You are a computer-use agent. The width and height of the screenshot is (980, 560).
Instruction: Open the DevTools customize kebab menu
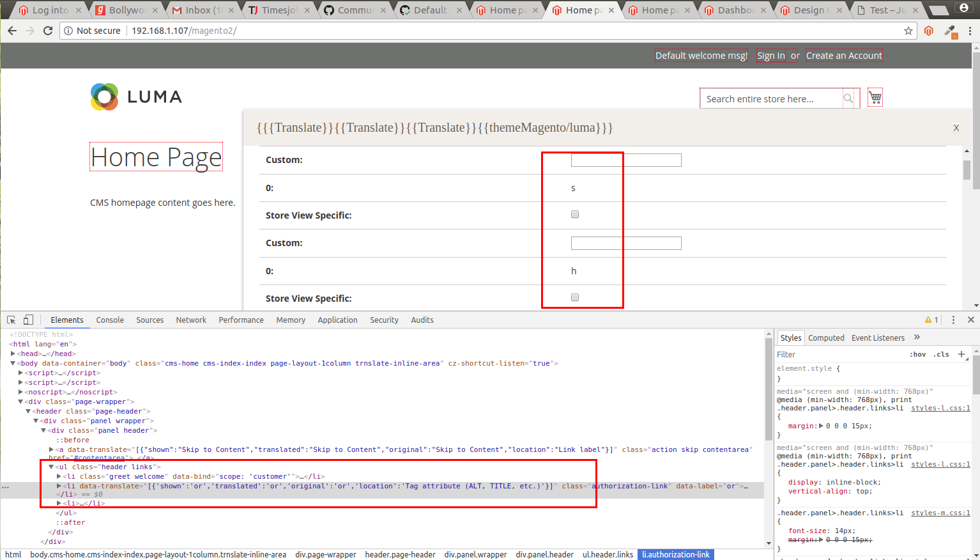click(x=953, y=320)
